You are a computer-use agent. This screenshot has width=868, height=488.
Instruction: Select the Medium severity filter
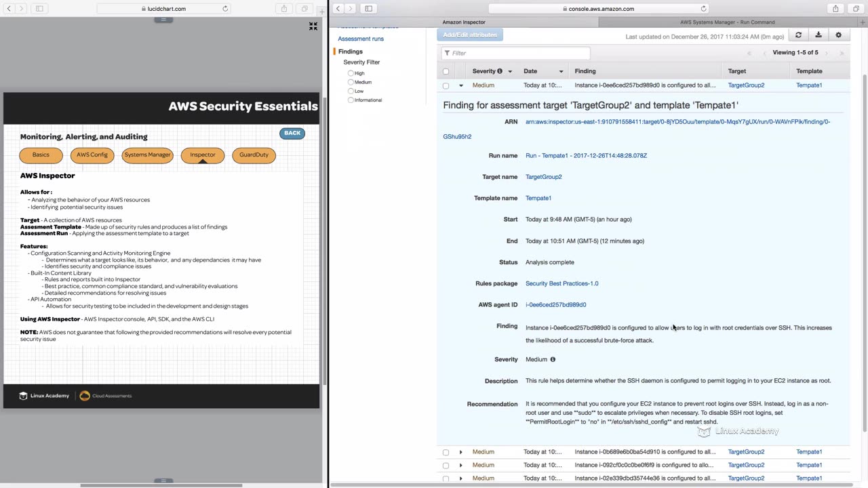[x=351, y=82]
